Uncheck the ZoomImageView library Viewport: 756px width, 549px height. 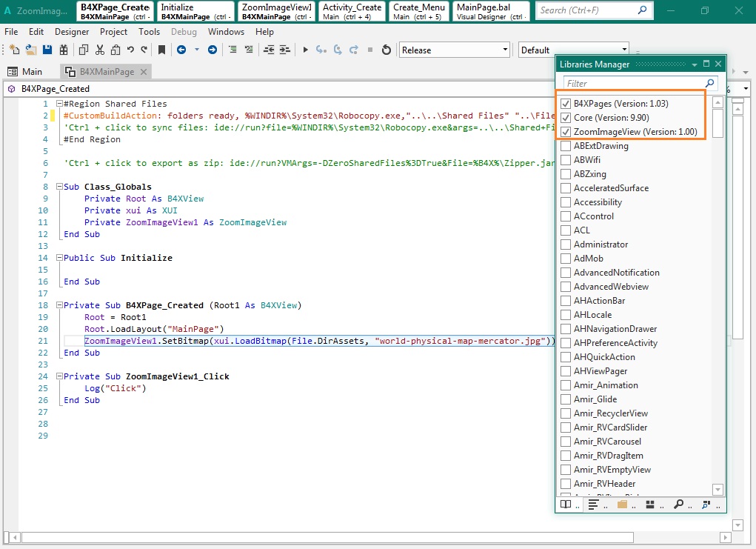[x=566, y=132]
